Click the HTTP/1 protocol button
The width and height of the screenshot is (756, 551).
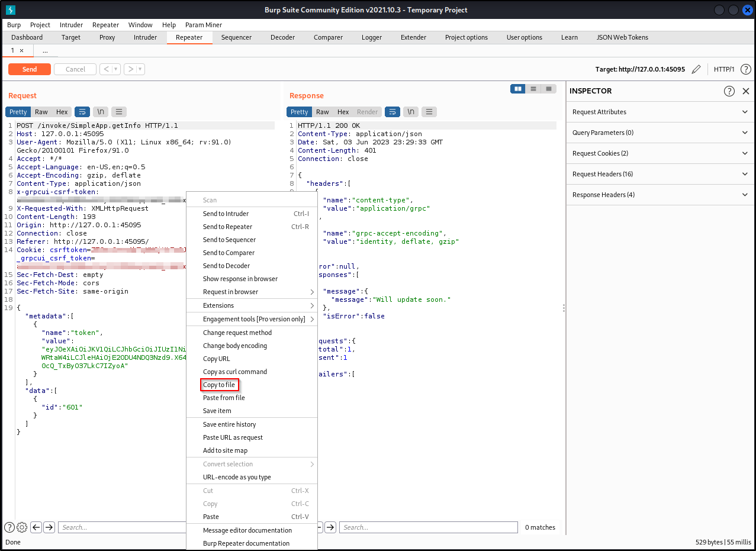(x=724, y=69)
